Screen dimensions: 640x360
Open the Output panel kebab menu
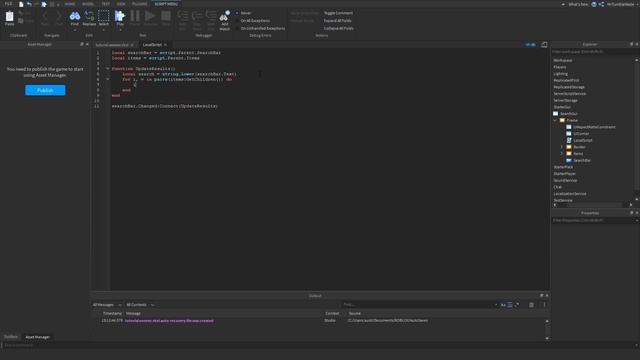544,304
